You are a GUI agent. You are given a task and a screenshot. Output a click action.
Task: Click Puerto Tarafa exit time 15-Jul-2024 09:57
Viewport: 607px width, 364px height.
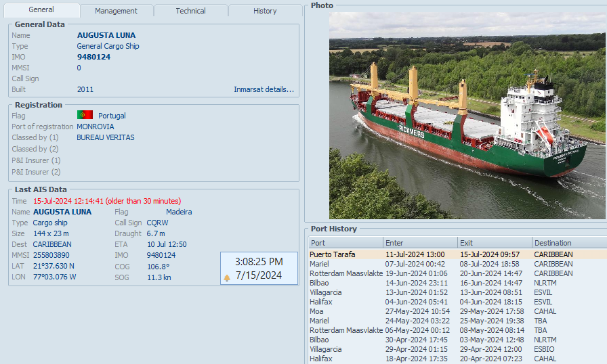tap(490, 254)
